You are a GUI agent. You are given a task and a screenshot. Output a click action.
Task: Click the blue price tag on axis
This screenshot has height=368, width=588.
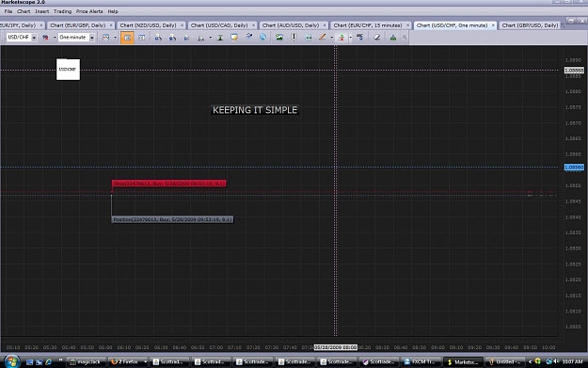[x=574, y=168]
